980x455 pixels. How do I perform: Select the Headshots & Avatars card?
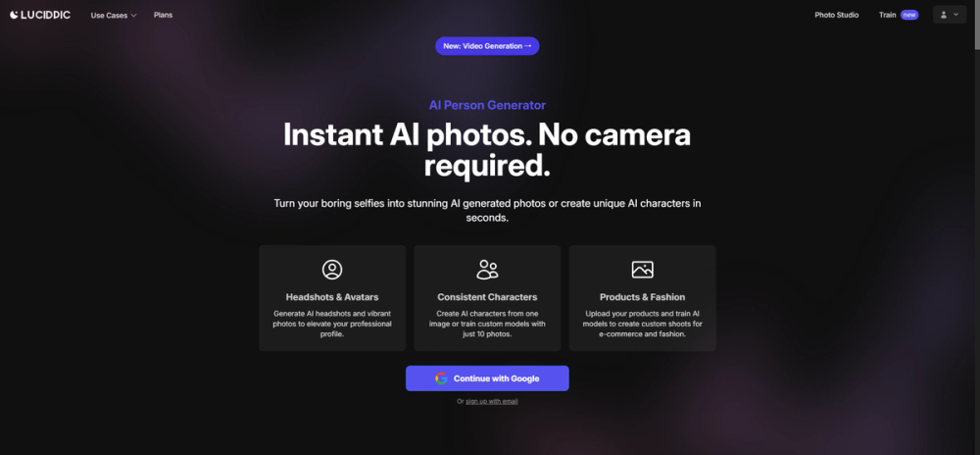[332, 298]
